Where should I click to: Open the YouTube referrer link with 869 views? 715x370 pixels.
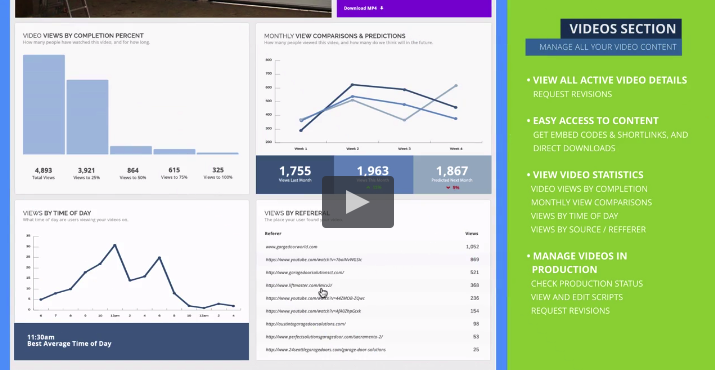coord(313,260)
